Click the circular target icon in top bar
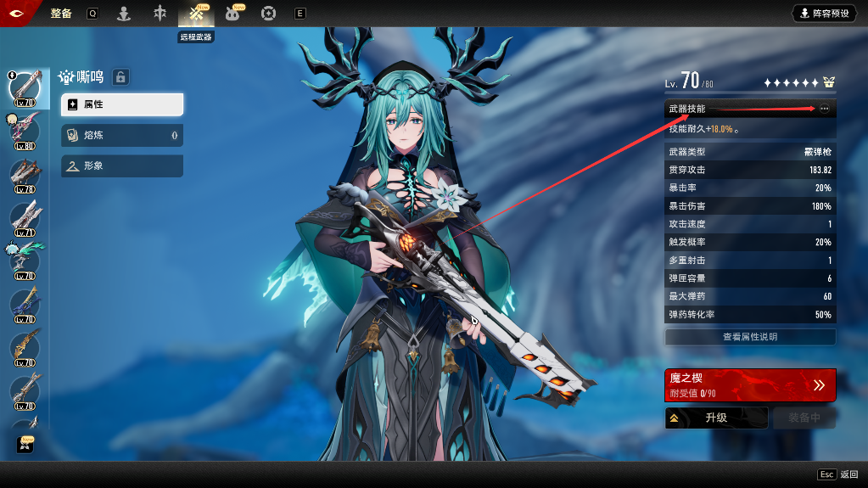 click(268, 14)
